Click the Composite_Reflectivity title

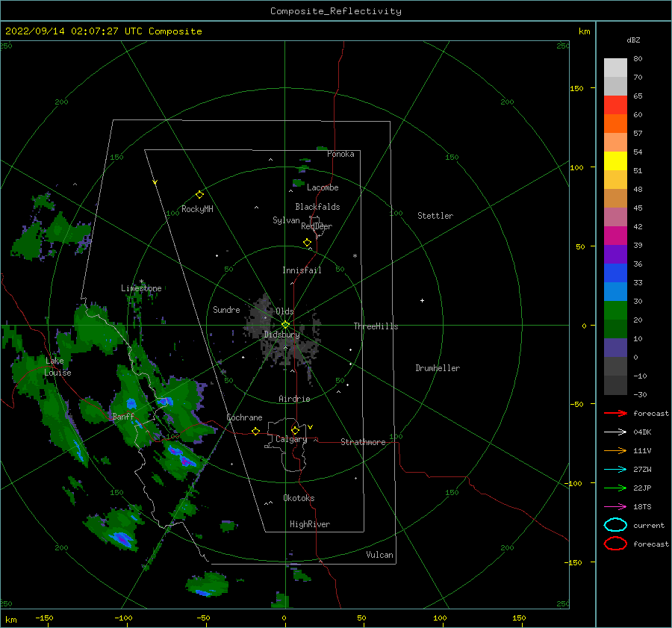pos(336,11)
